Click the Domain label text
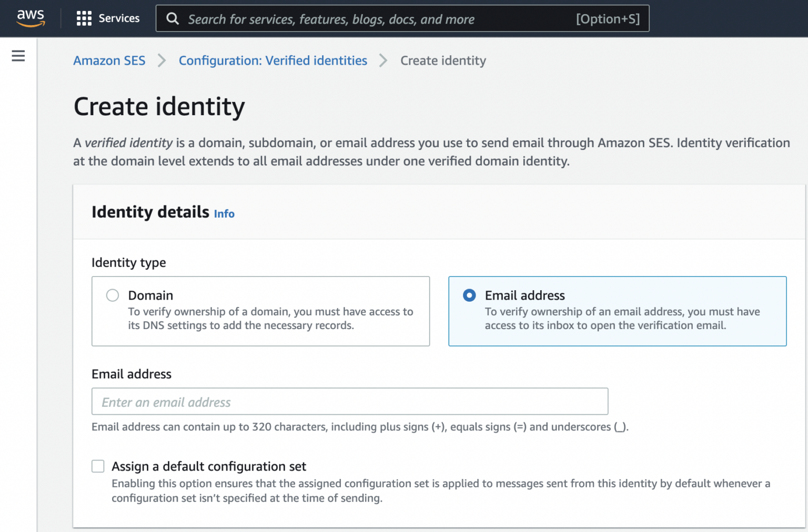 150,295
